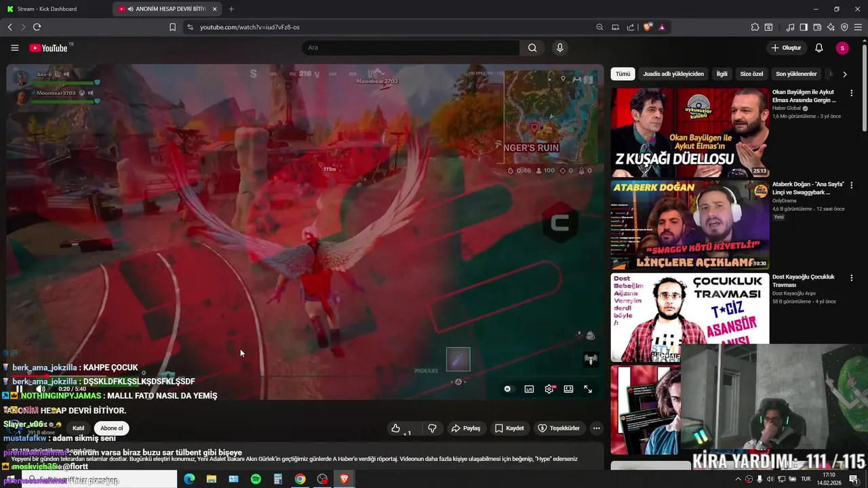Open the three-dot more actions menu
This screenshot has width=868, height=488.
(x=596, y=428)
